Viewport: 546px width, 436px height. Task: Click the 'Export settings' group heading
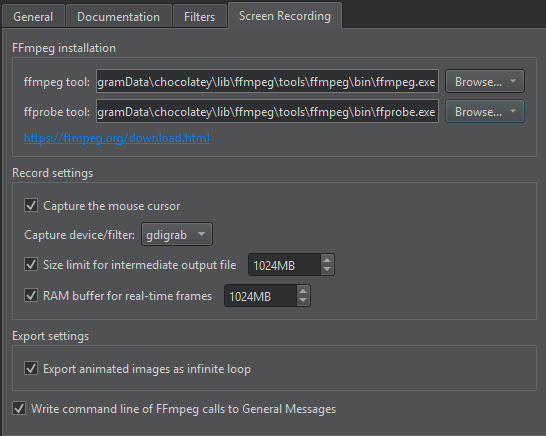tap(50, 336)
